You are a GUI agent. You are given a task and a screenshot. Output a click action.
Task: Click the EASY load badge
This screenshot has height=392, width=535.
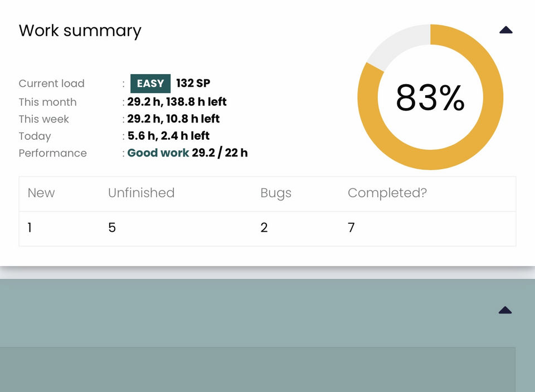pyautogui.click(x=150, y=84)
